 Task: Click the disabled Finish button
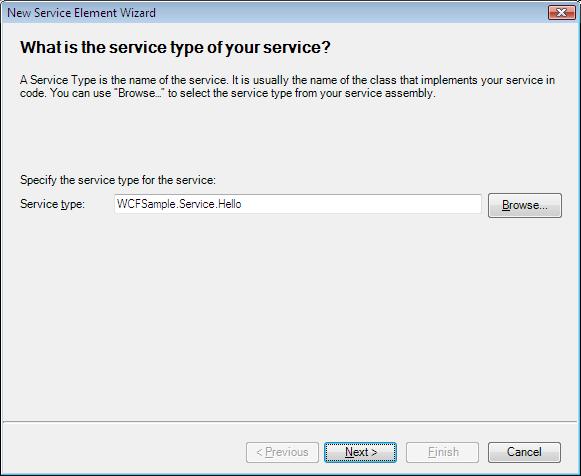442,452
